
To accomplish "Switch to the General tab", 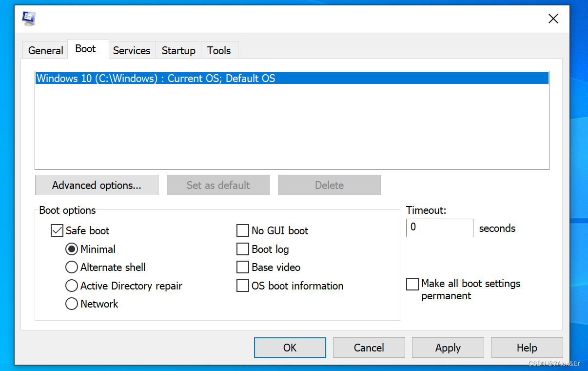I will click(46, 50).
